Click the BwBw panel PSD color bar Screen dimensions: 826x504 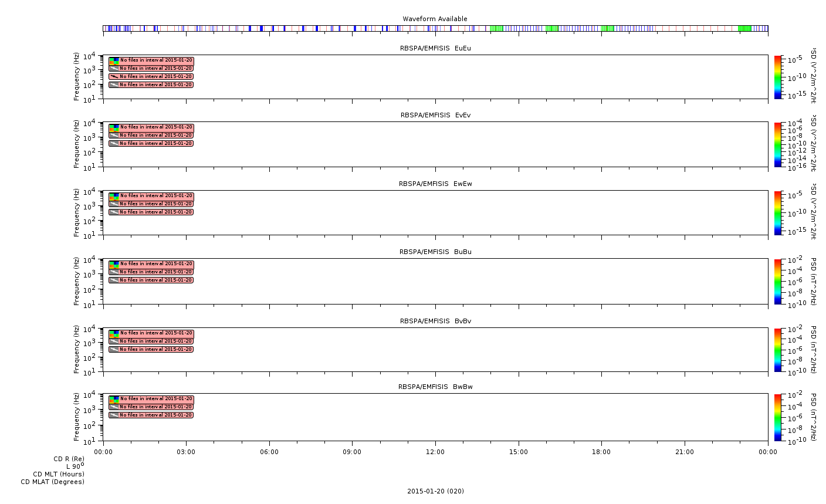(778, 417)
